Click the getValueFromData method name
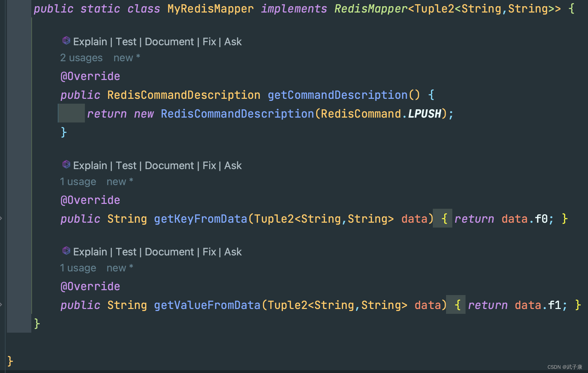 point(207,305)
